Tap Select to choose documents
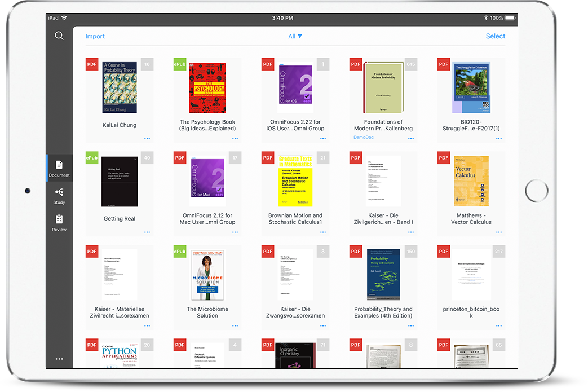Image resolution: width=588 pixels, height=392 pixels. click(495, 36)
